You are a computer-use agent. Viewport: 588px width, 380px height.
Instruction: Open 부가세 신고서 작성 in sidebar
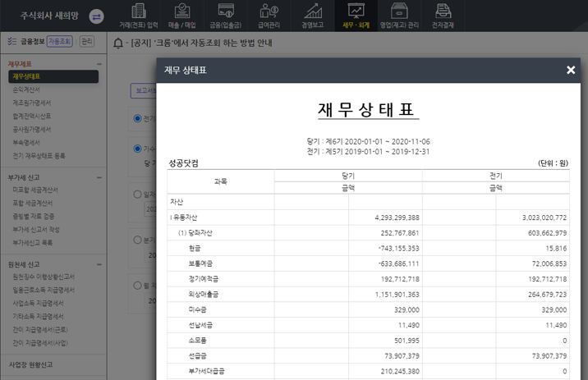(36, 229)
